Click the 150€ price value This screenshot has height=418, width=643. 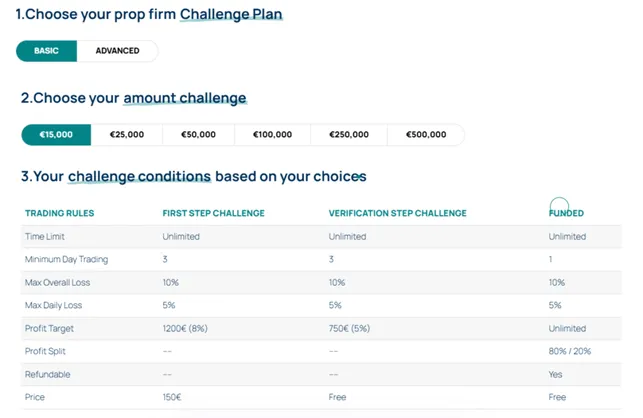(174, 397)
